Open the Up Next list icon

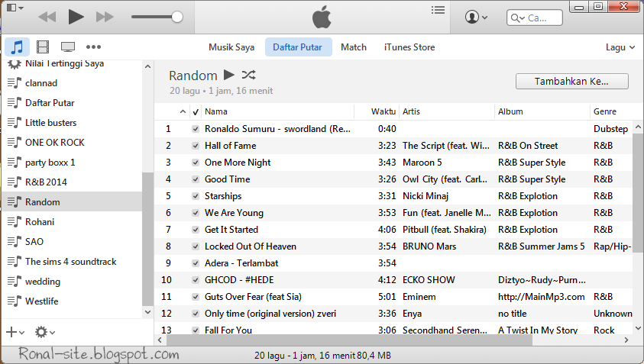tap(438, 10)
